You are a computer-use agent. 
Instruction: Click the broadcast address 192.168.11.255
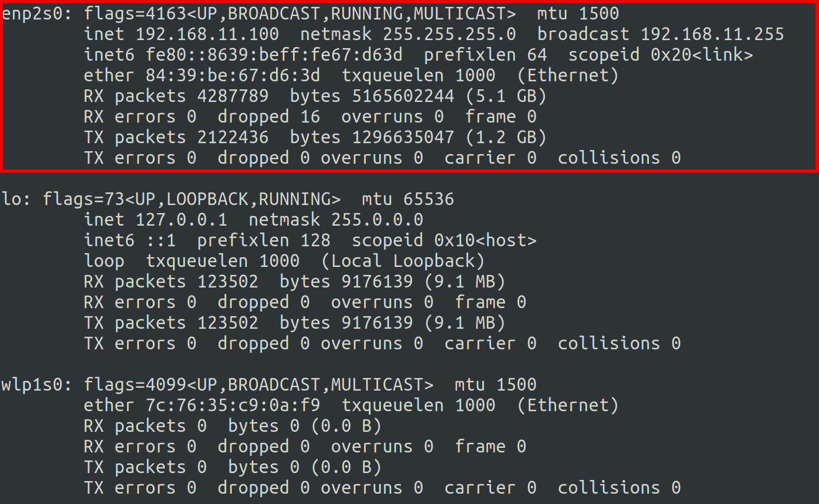pos(712,34)
